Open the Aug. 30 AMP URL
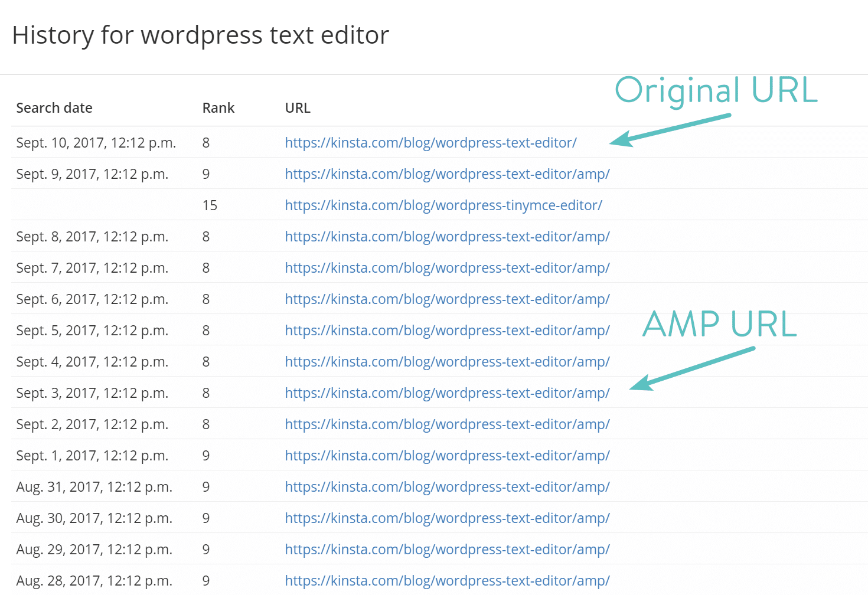This screenshot has height=595, width=868. [447, 518]
